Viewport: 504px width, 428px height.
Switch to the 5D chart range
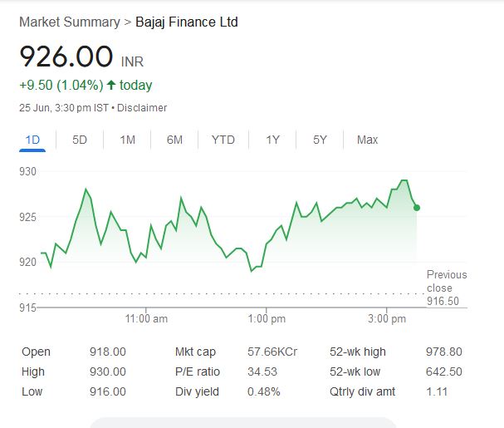click(80, 140)
